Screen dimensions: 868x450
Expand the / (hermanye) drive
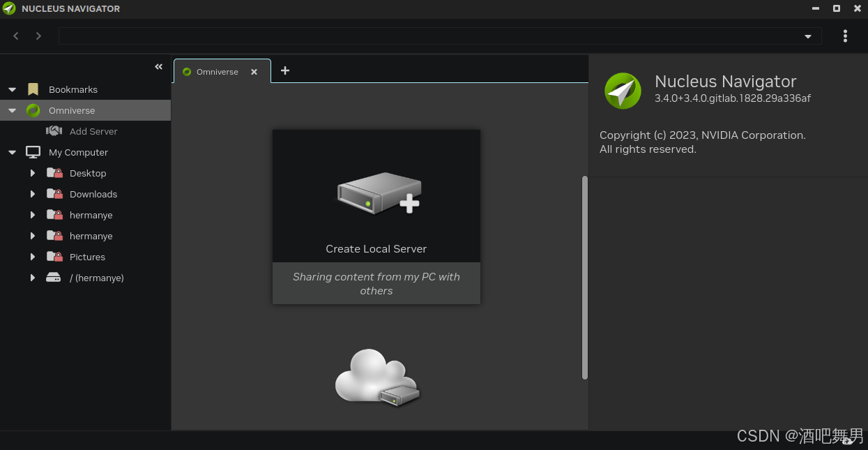point(33,278)
